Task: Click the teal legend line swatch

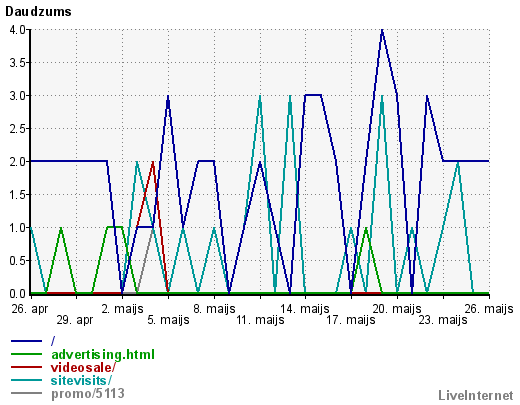Action: coord(26,380)
